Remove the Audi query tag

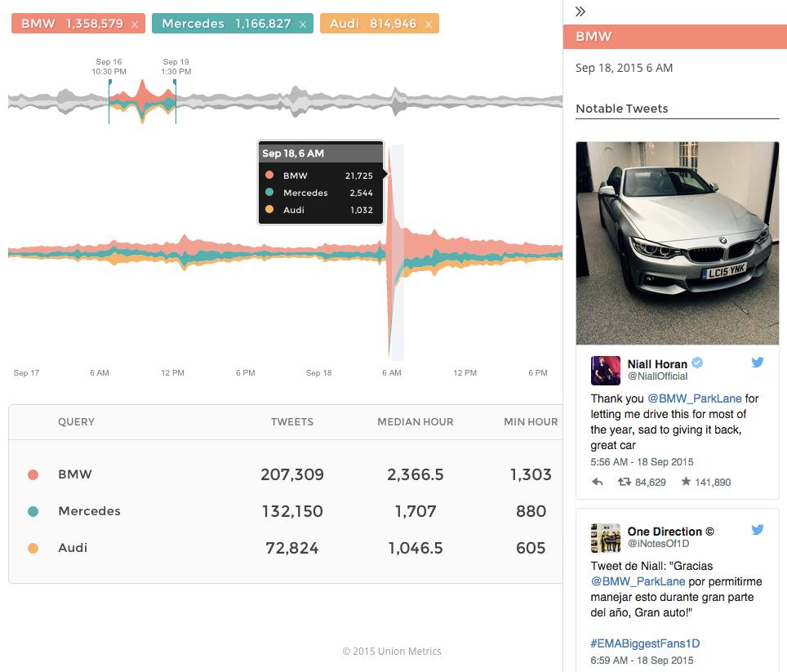(x=429, y=24)
